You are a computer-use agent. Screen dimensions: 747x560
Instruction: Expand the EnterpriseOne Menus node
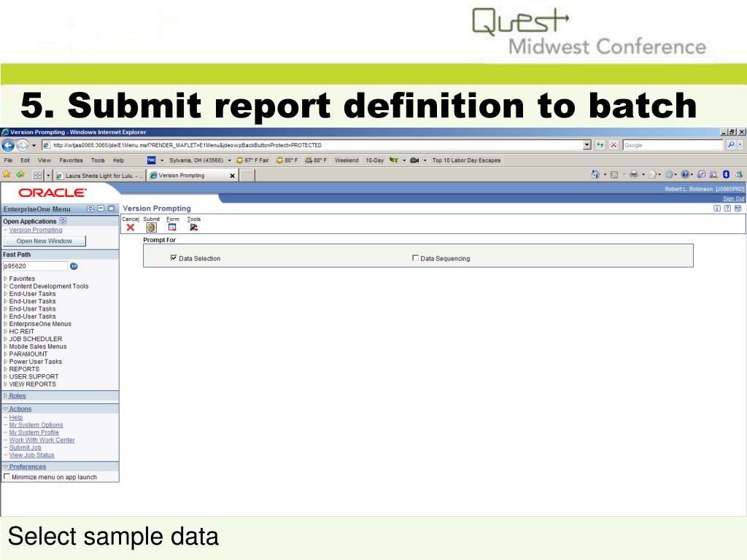[x=6, y=324]
